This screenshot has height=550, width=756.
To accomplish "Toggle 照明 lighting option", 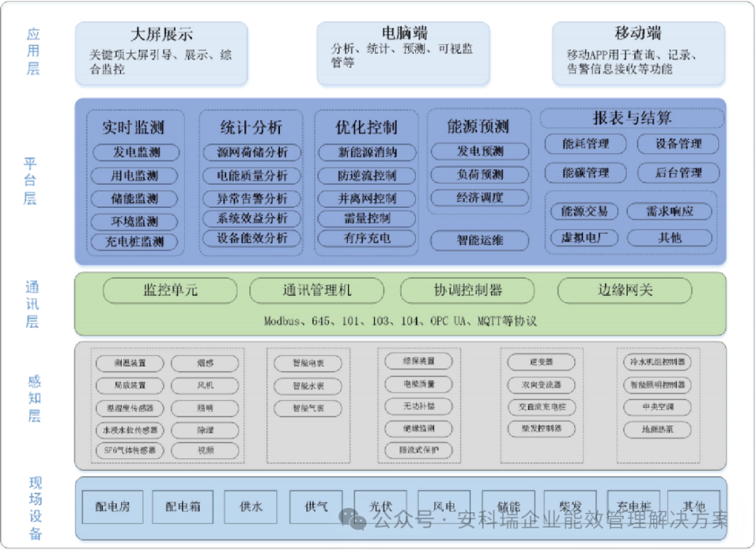I will click(205, 407).
